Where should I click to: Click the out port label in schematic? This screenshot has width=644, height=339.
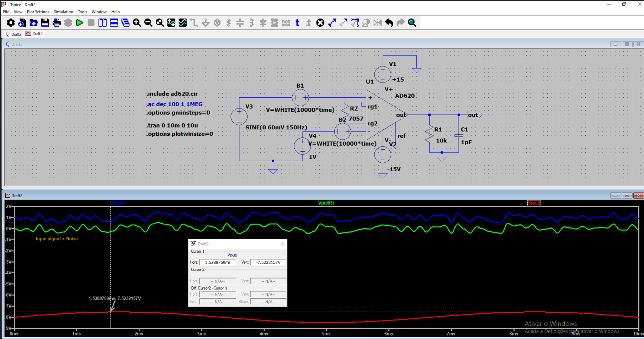474,115
